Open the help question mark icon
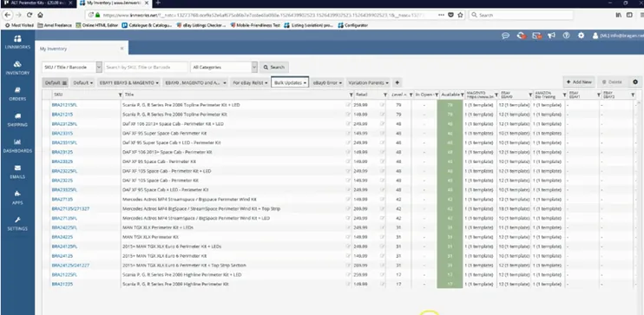The image size is (644, 315). (x=566, y=36)
